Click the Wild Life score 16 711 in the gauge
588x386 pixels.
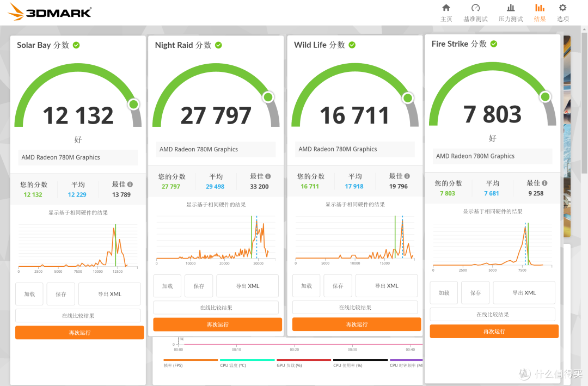[354, 115]
